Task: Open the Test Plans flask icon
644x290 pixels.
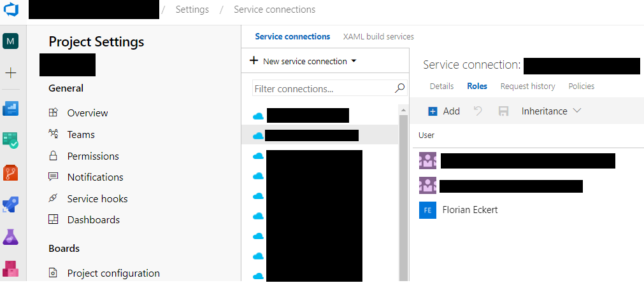Action: [11, 237]
